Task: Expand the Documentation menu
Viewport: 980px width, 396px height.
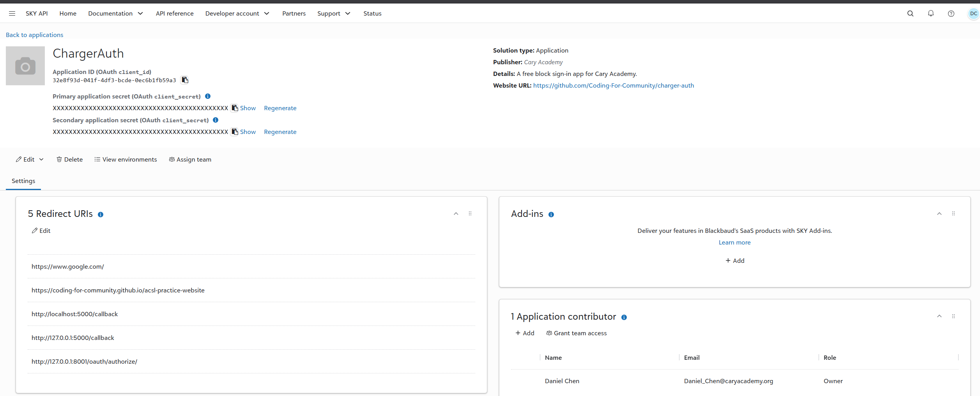Action: pyautogui.click(x=116, y=13)
